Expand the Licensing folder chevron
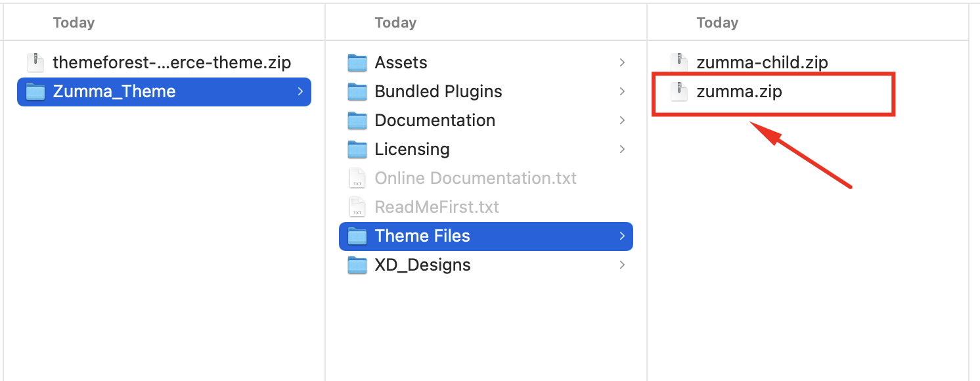This screenshot has width=980, height=381. click(x=621, y=149)
